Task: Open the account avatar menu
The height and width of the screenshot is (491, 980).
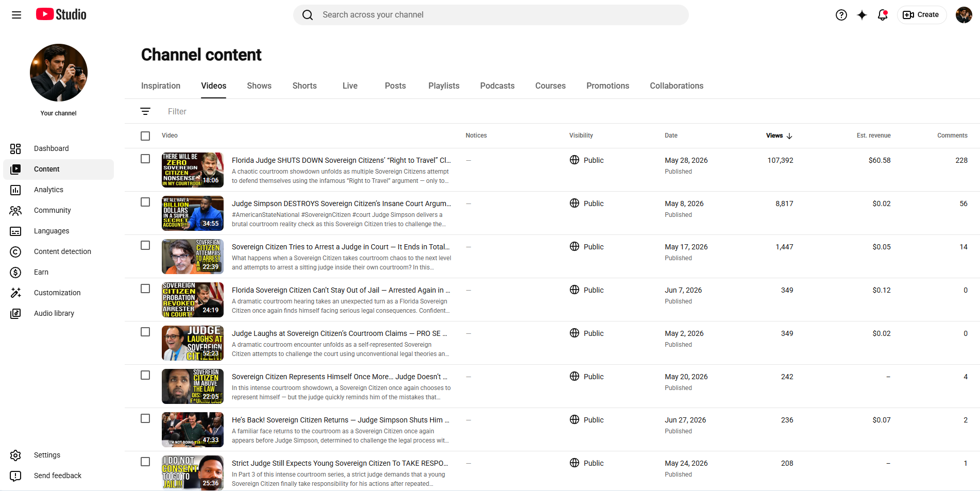Action: [964, 15]
